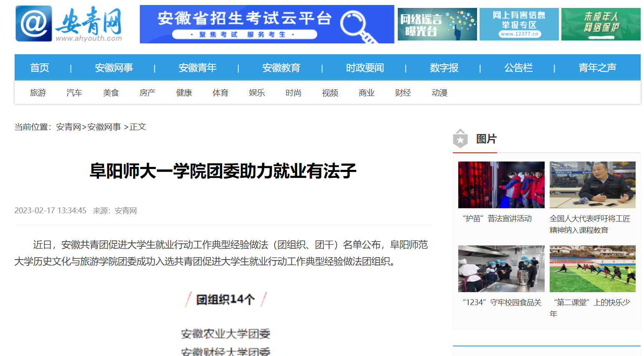
Task: Open “第二课堂”上的快乐少年 caption link
Action: click(592, 302)
